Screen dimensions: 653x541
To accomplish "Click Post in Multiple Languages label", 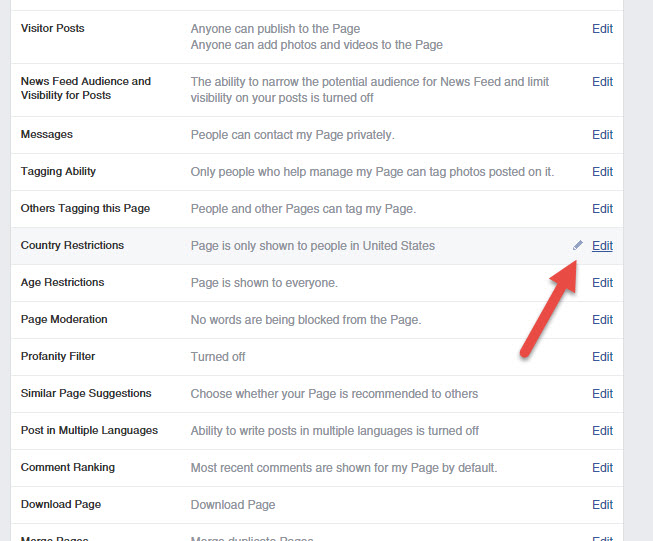I will coord(90,430).
